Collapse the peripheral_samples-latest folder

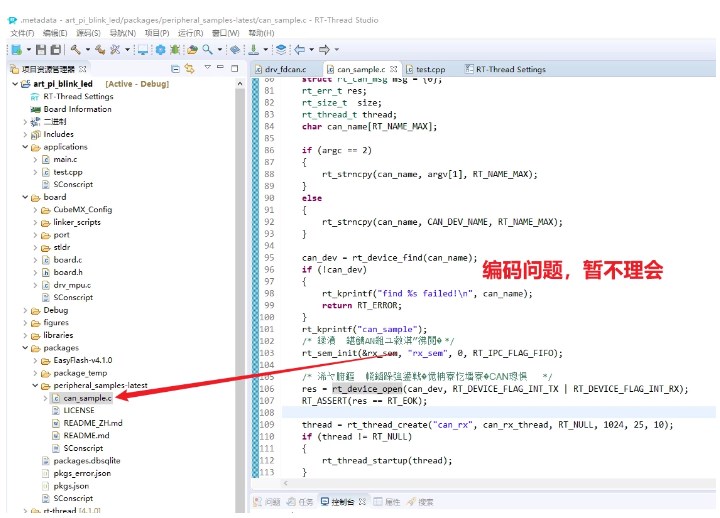pos(35,386)
